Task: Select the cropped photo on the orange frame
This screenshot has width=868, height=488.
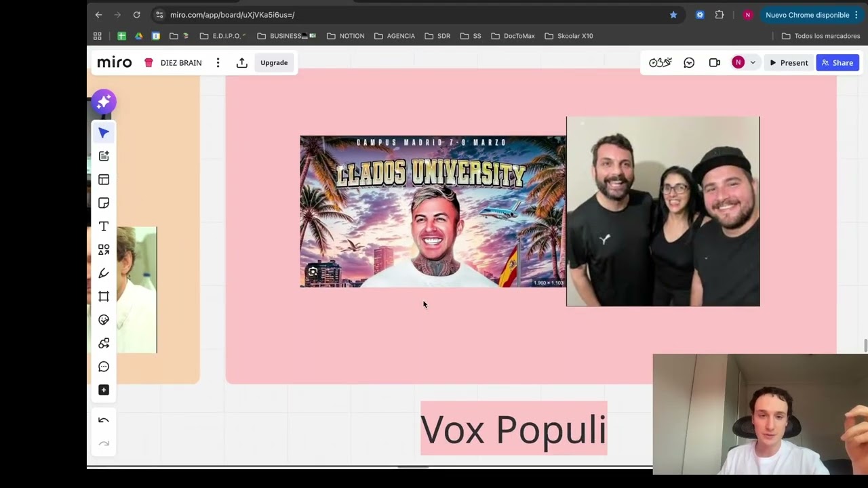Action: 136,290
